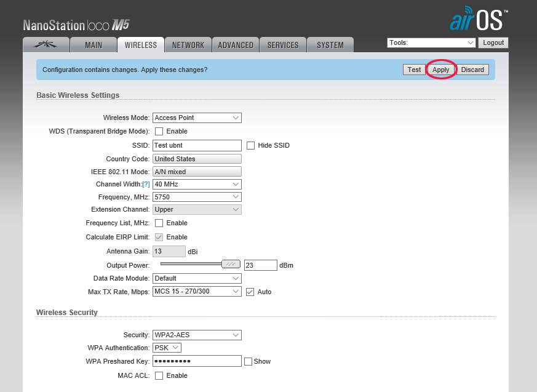Click the Output Power slider handle

pyautogui.click(x=231, y=264)
